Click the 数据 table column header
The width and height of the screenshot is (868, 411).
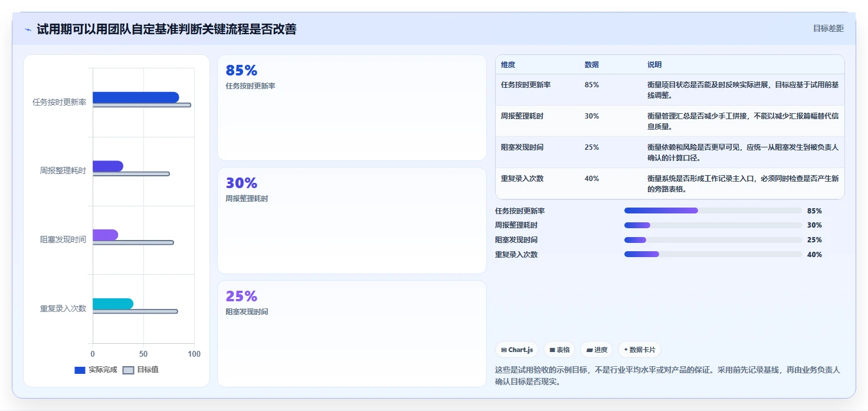592,65
